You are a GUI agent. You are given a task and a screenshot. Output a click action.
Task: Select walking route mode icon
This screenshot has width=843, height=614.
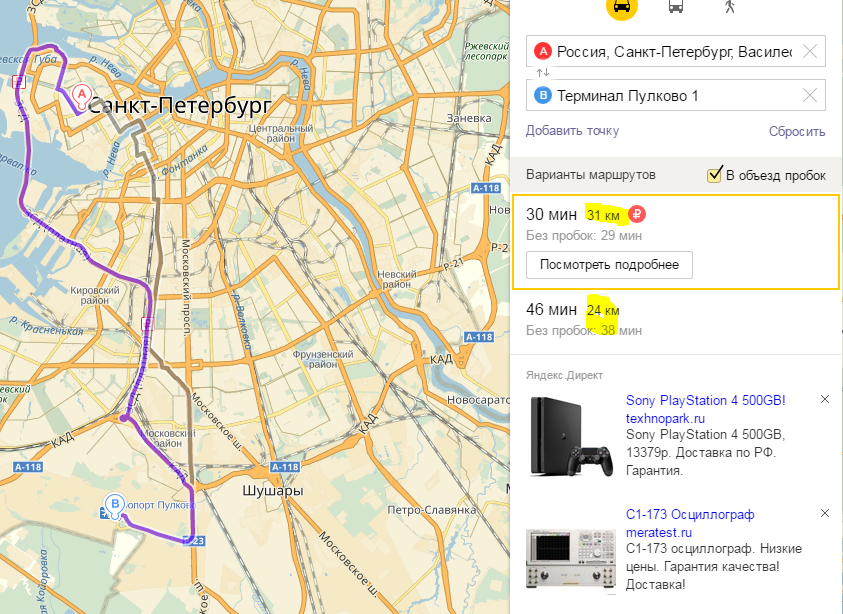730,6
